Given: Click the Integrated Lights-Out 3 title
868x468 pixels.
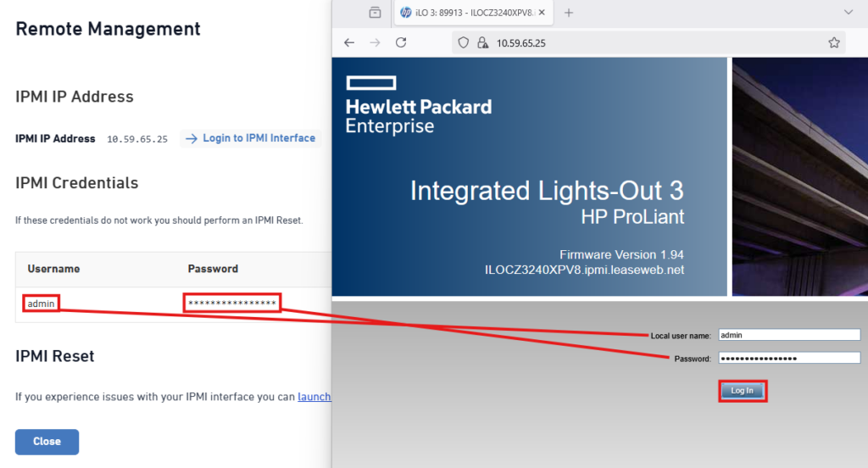Looking at the screenshot, I should [x=547, y=191].
